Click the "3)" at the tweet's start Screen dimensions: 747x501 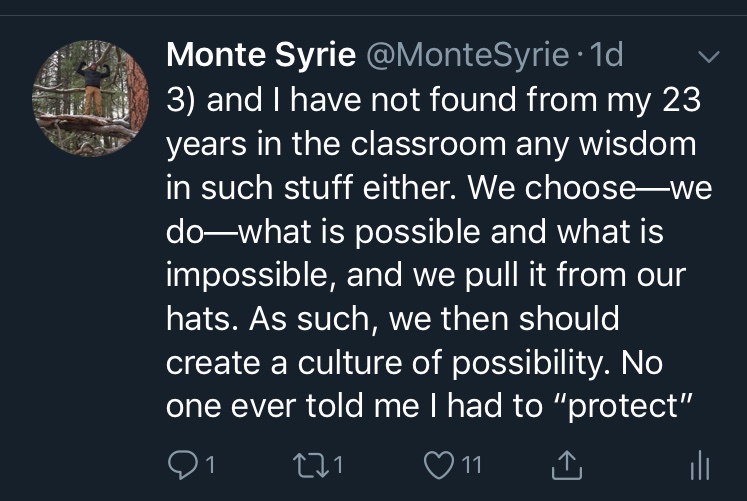184,101
